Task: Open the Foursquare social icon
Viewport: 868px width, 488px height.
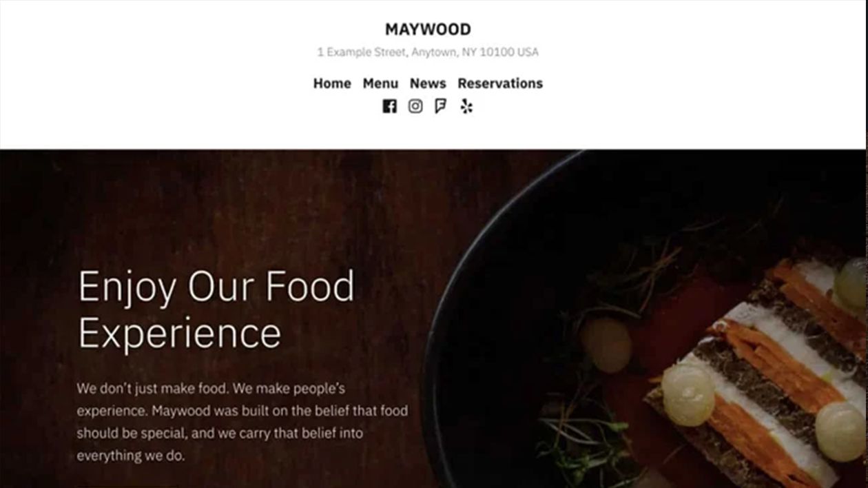Action: pyautogui.click(x=440, y=106)
